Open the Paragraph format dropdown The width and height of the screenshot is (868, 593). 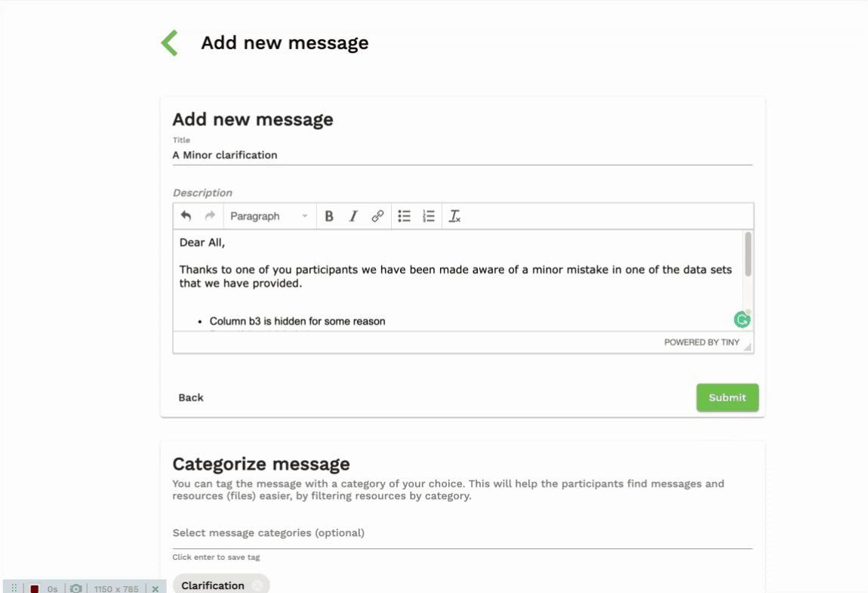[269, 216]
